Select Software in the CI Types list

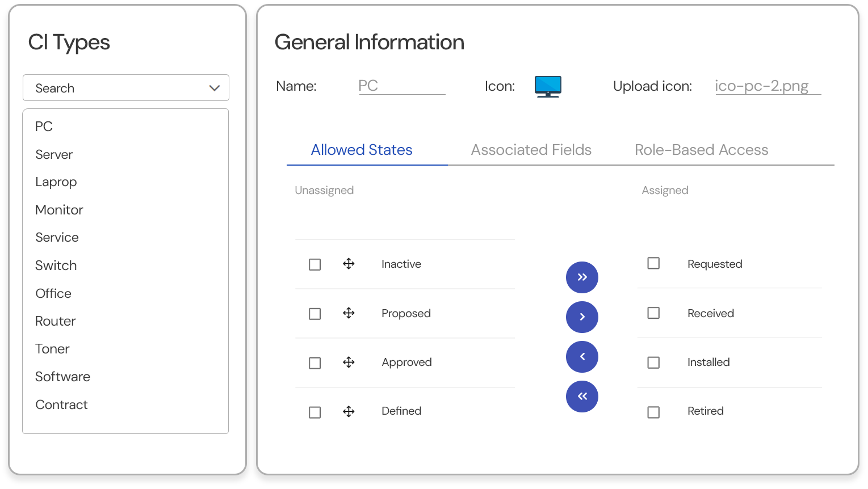tap(62, 377)
